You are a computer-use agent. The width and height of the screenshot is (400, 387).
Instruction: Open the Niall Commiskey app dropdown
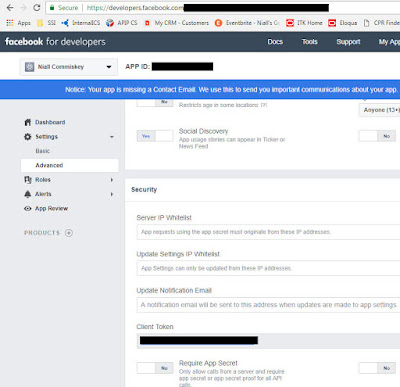point(68,67)
